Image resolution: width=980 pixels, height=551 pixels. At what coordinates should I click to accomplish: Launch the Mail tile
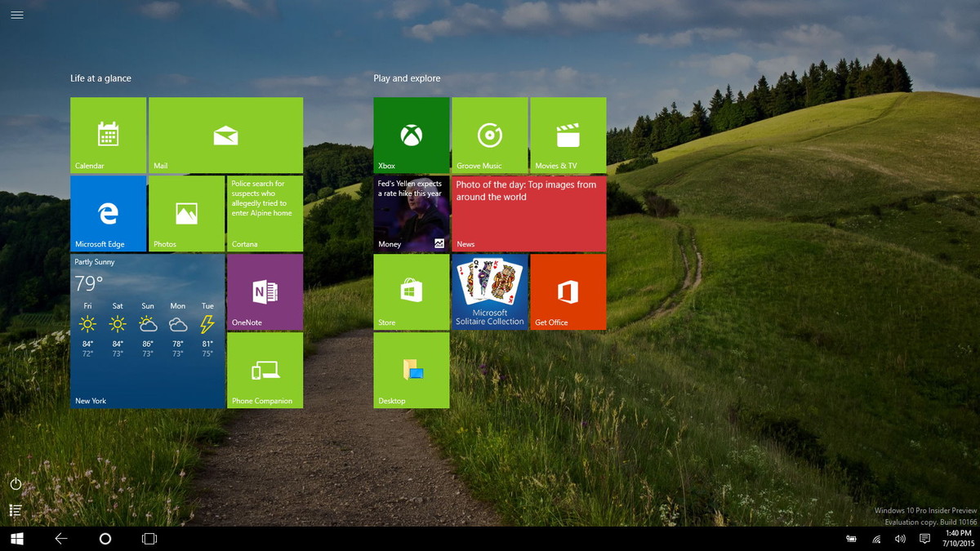click(225, 136)
